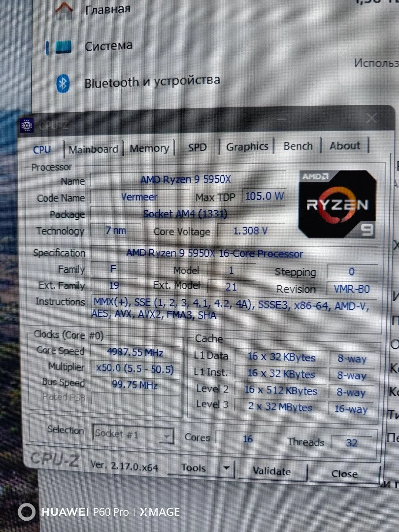Click the Bluetooth icon in Settings

tap(63, 83)
